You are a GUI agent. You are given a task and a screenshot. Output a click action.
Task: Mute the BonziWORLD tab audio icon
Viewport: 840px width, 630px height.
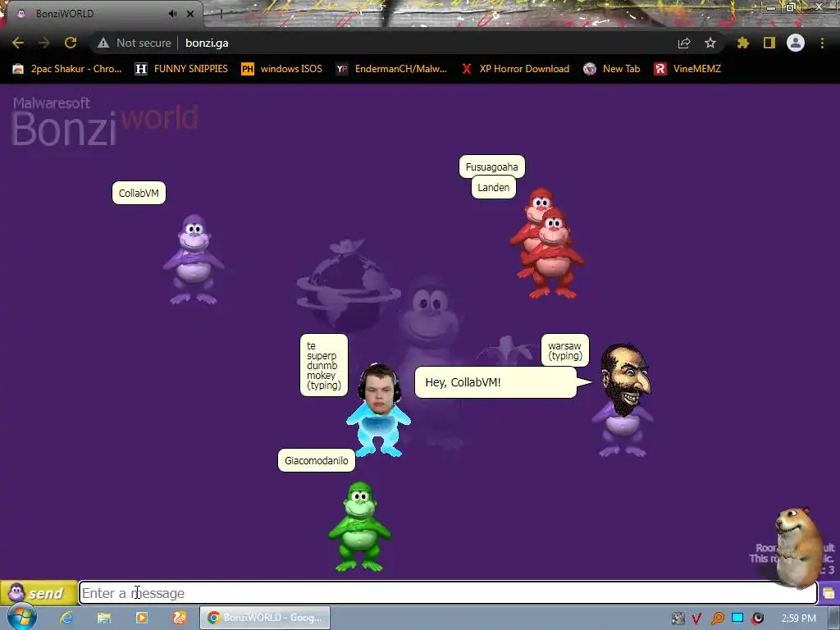pos(172,14)
